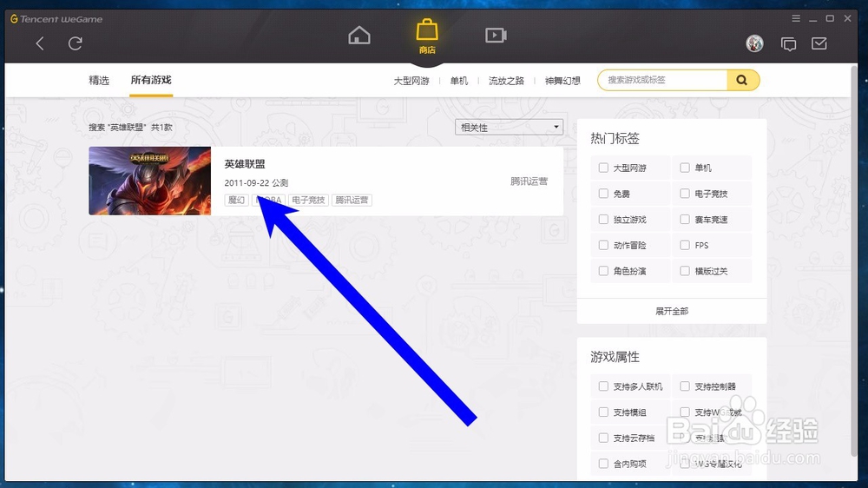The height and width of the screenshot is (488, 868).
Task: Go back with the back arrow
Action: 40,43
